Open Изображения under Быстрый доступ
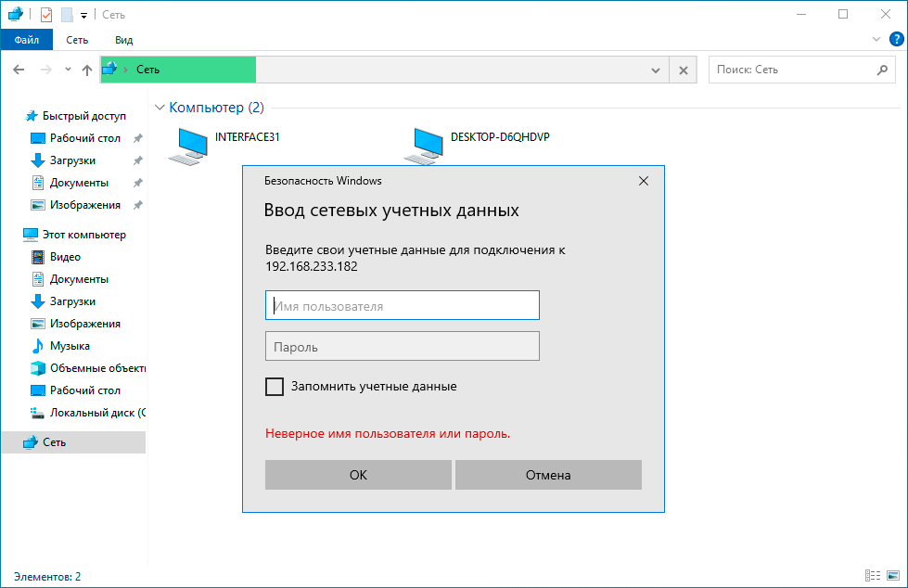This screenshot has width=908, height=588. tap(85, 205)
